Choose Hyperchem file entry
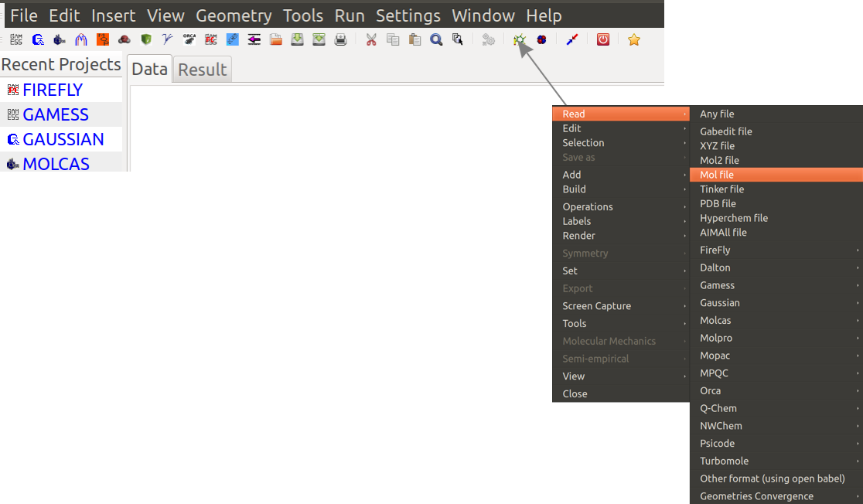 [776, 218]
